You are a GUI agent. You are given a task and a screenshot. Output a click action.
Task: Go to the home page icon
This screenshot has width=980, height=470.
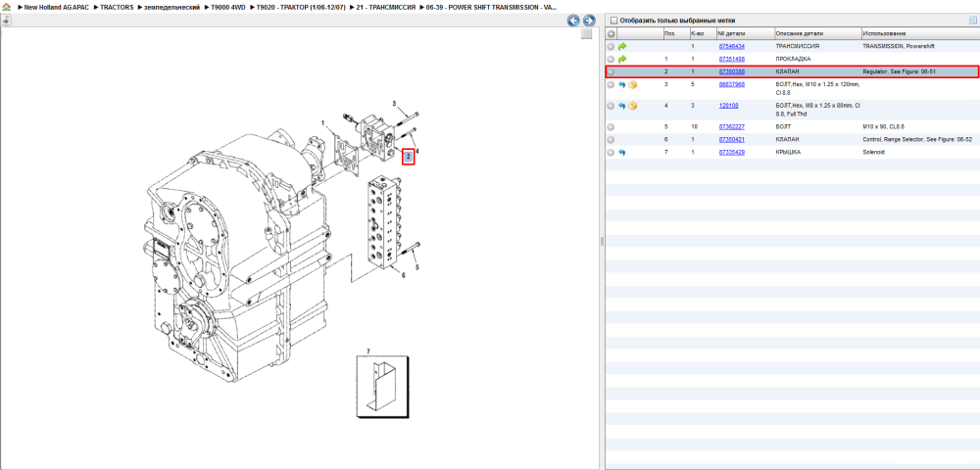point(6,7)
